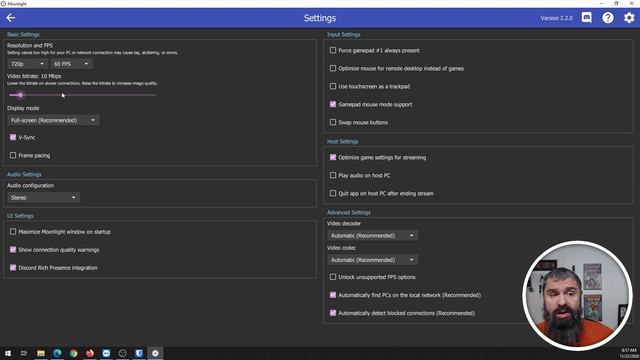Open the 60 FPS dropdown
The width and height of the screenshot is (640, 360).
click(x=71, y=64)
